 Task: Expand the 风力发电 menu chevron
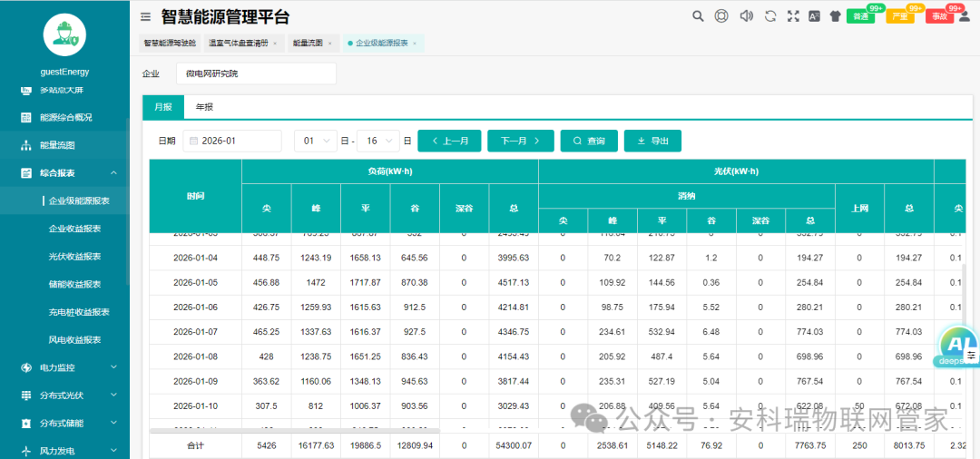113,451
